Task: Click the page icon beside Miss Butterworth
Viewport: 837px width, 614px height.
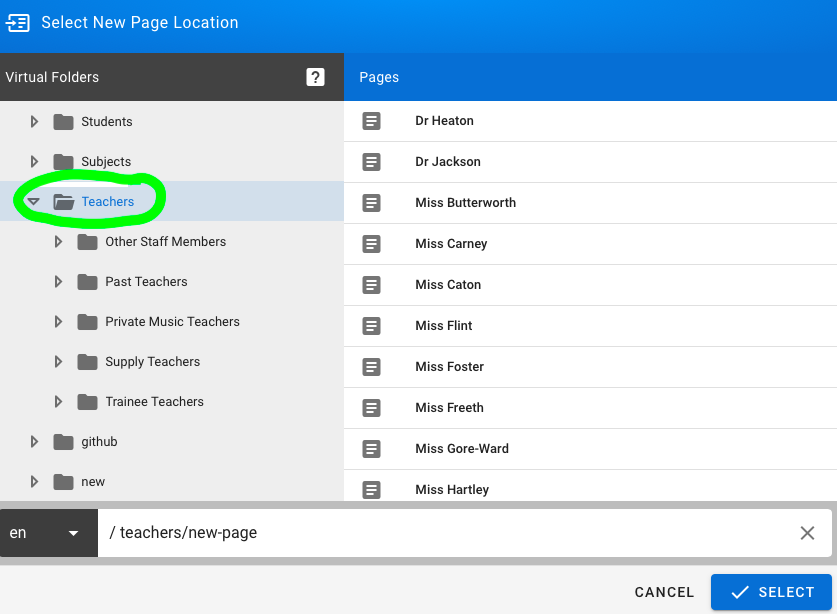Action: click(x=372, y=203)
